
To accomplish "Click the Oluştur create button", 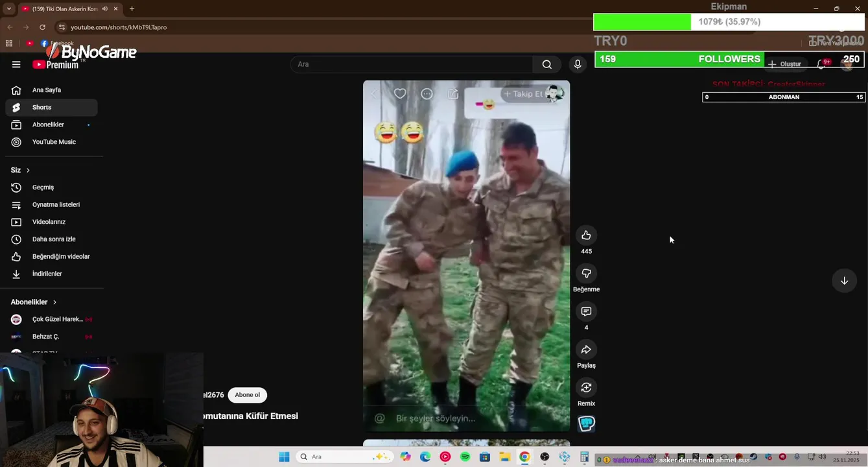I will coord(784,64).
